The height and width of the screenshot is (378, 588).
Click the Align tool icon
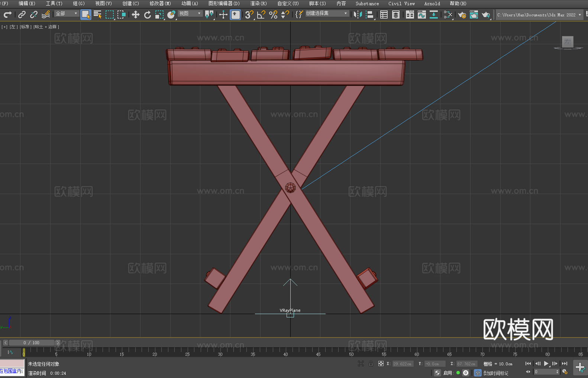[x=370, y=14]
